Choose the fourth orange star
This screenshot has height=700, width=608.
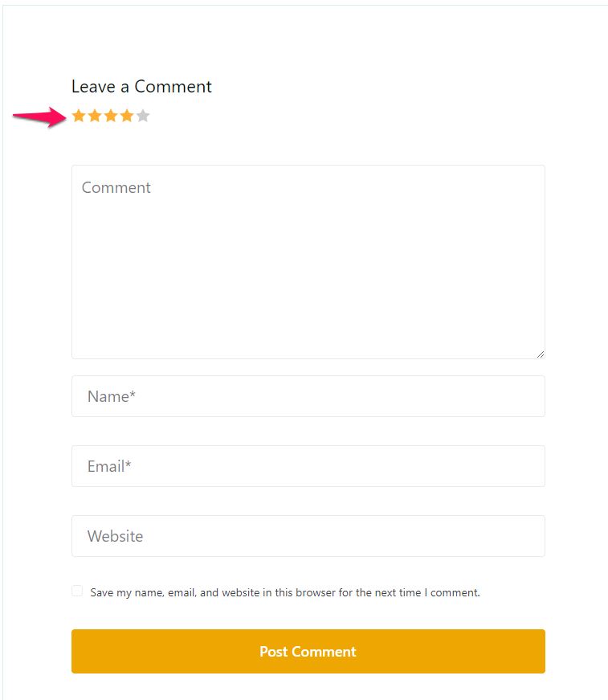(127, 116)
